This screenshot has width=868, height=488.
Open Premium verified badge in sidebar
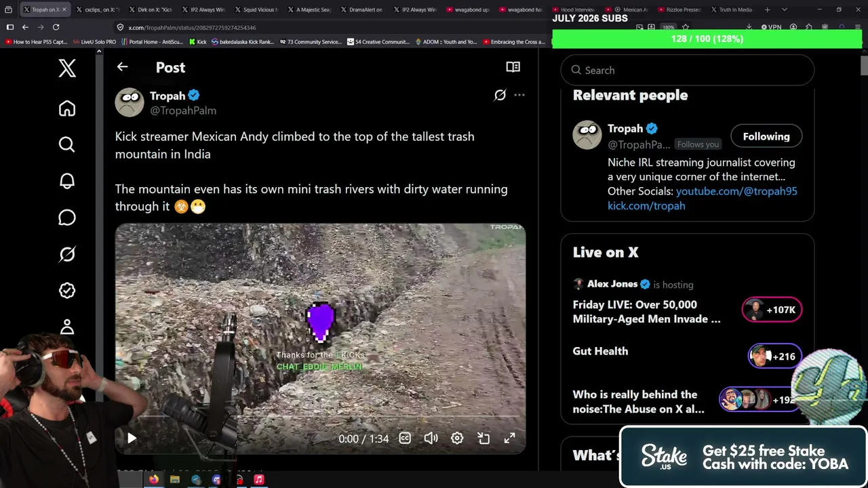(66, 290)
